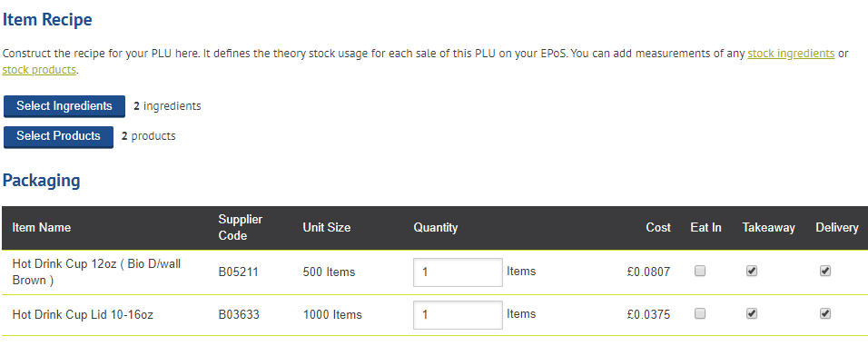Click the Supplier Code column header
The image size is (868, 346).
point(241,228)
